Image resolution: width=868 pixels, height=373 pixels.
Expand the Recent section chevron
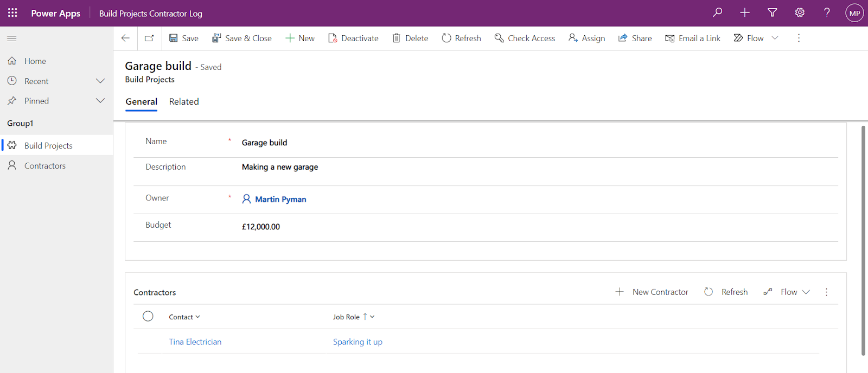point(100,81)
